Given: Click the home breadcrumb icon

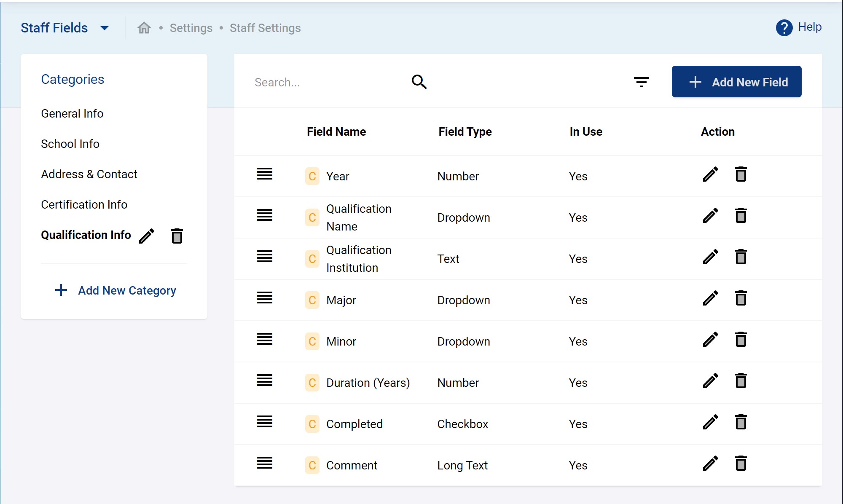Looking at the screenshot, I should coord(144,28).
